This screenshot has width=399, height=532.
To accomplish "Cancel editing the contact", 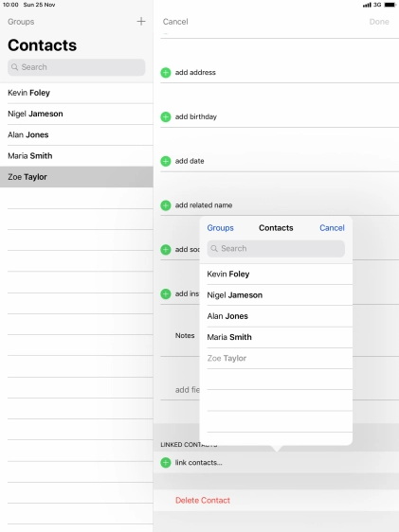I will [175, 22].
